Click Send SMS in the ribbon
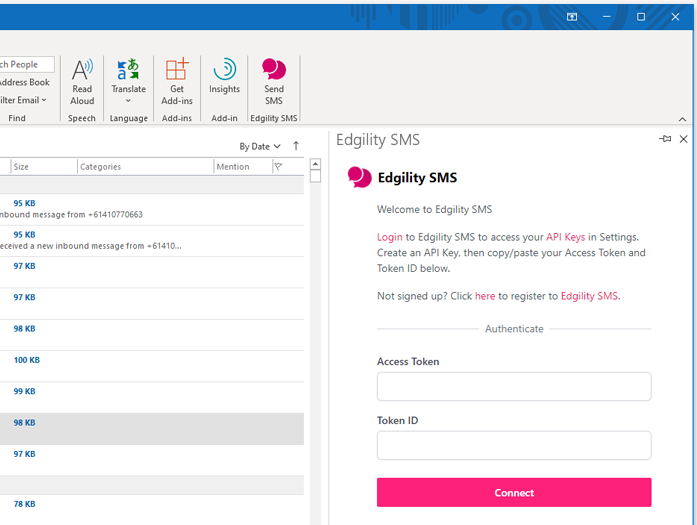Image resolution: width=697 pixels, height=525 pixels. tap(274, 82)
